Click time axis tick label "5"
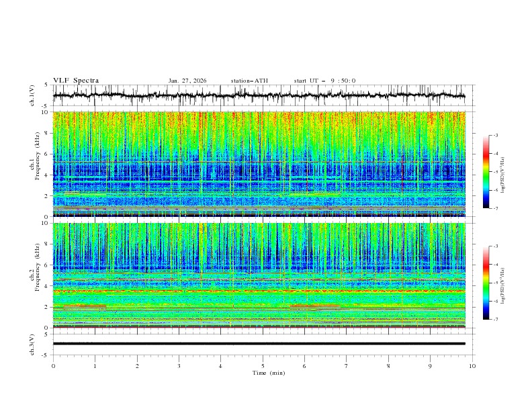This screenshot has height=411, width=532. (x=263, y=366)
